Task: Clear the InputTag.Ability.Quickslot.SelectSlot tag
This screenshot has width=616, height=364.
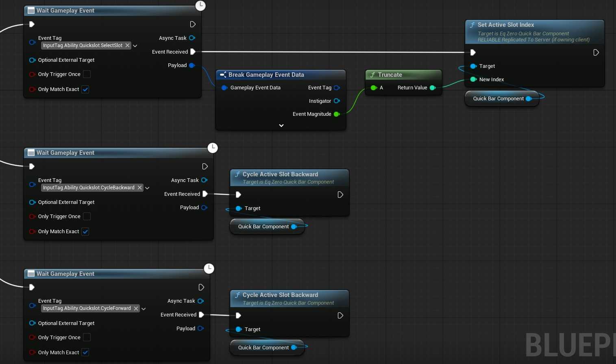Action: tap(127, 45)
